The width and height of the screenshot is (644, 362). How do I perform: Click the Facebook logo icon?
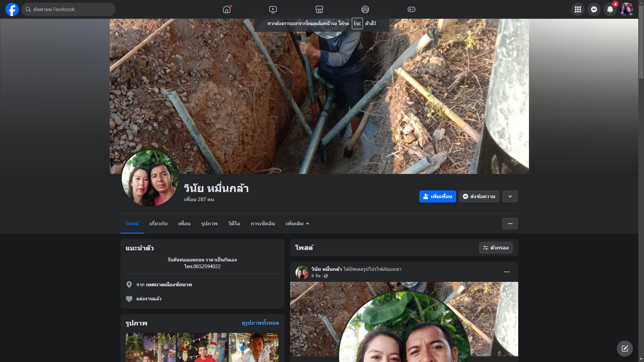(12, 9)
